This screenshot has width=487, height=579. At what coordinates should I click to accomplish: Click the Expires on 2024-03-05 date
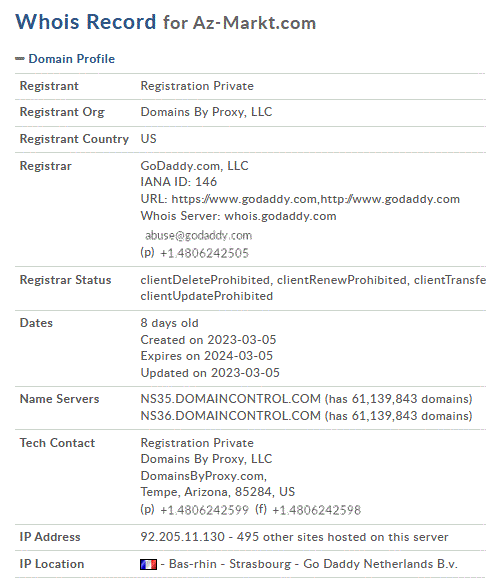pyautogui.click(x=206, y=356)
